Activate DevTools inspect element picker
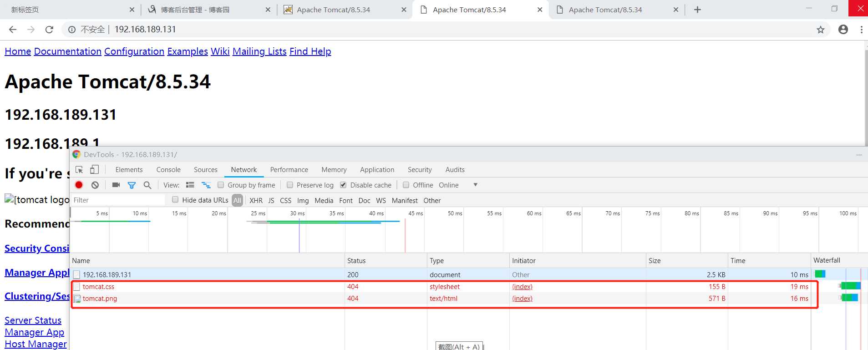The height and width of the screenshot is (350, 868). pos(79,170)
